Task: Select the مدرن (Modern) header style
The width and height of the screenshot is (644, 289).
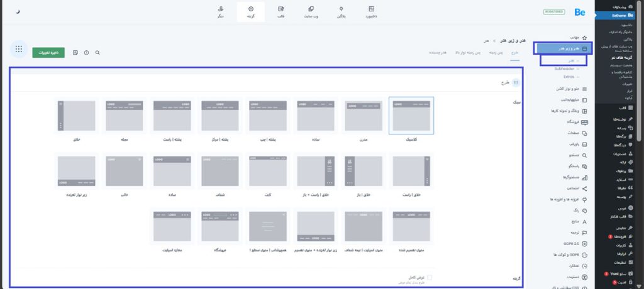Action: click(x=364, y=116)
